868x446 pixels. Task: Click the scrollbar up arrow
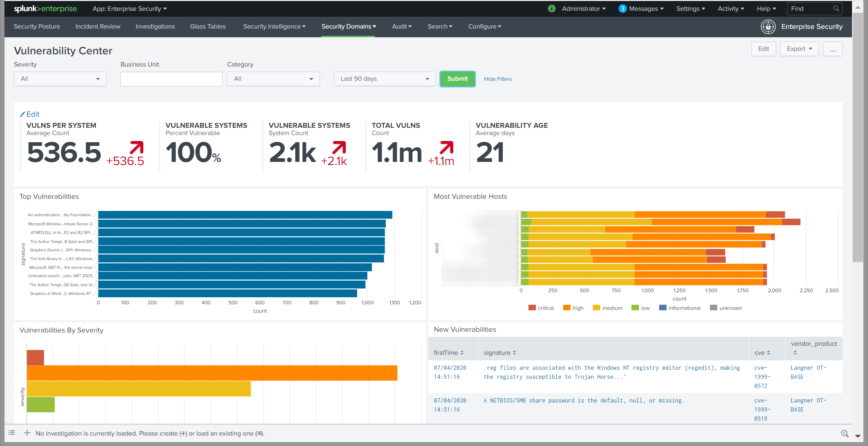pos(858,7)
